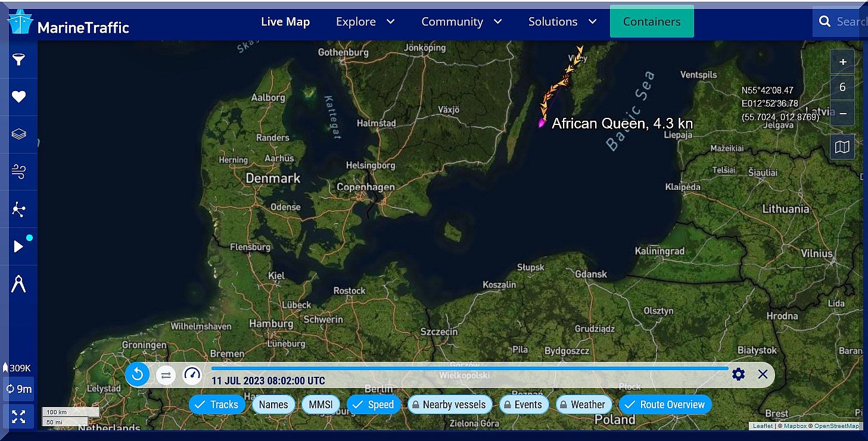Enable the Names toggle
Screen dimensions: 868x441
click(273, 405)
